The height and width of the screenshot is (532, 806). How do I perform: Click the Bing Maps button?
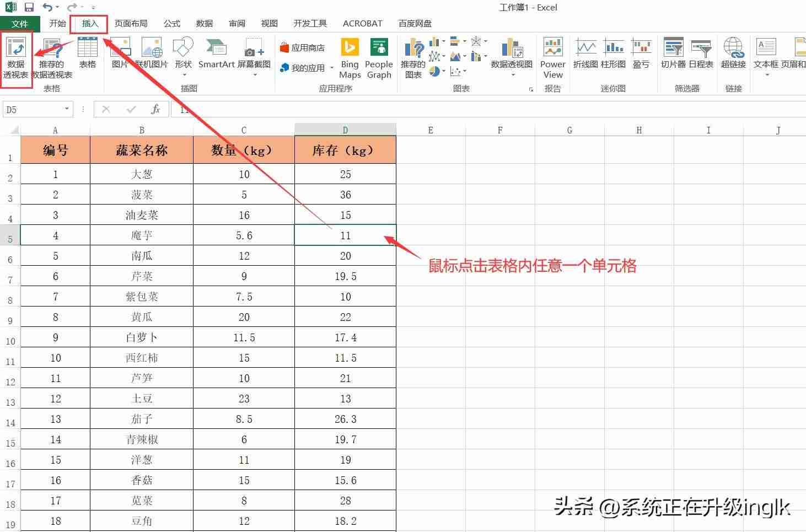[350, 58]
